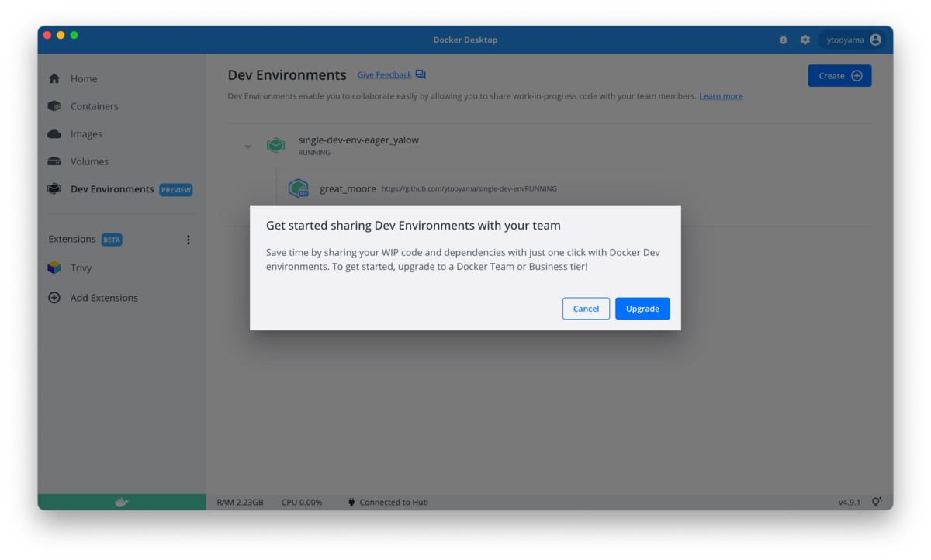Click the github.com/ytooyama/single-dev-env URL text

point(453,188)
